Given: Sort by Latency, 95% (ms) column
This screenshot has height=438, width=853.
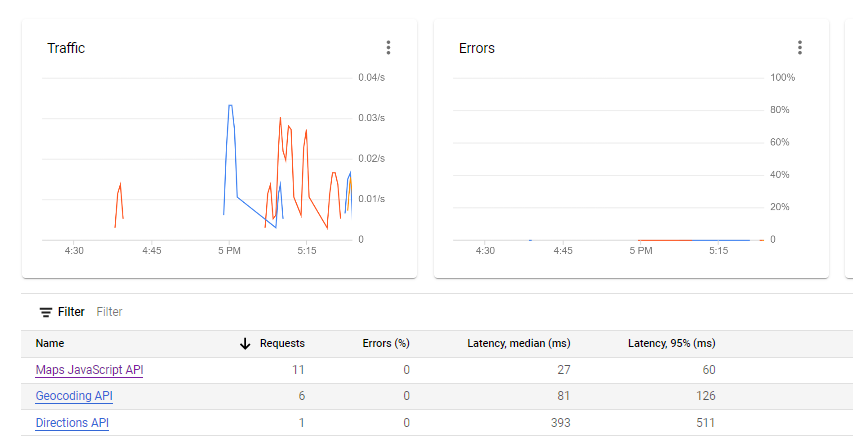Looking at the screenshot, I should pos(672,343).
